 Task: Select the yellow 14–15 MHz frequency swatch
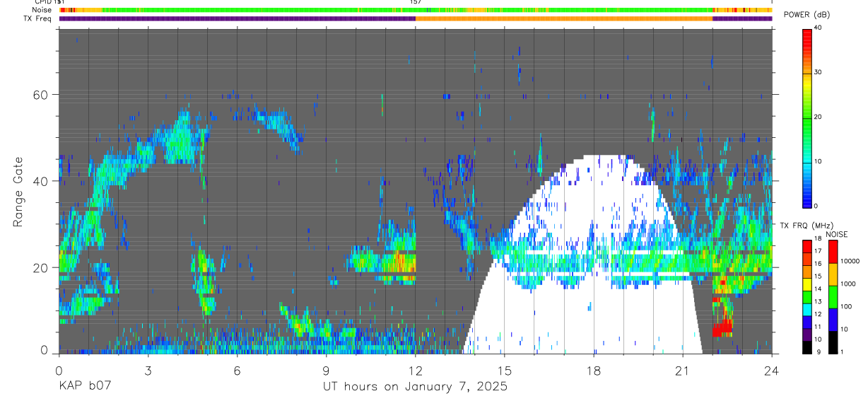tap(807, 284)
